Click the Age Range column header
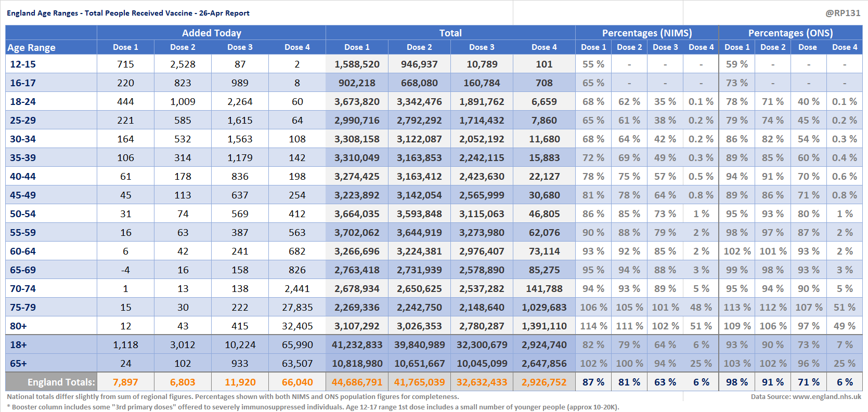Viewport: 868px width, 412px height. (x=32, y=47)
